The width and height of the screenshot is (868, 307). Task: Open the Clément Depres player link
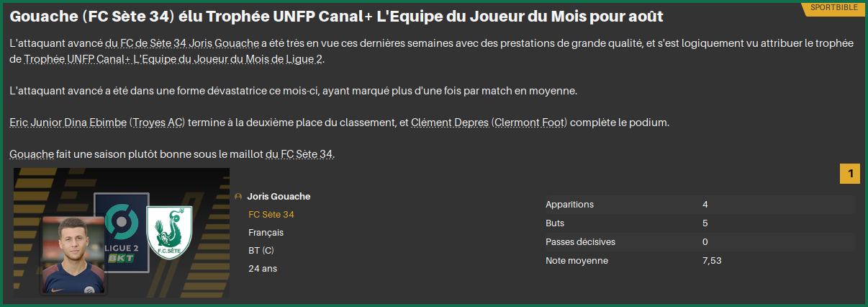[450, 123]
